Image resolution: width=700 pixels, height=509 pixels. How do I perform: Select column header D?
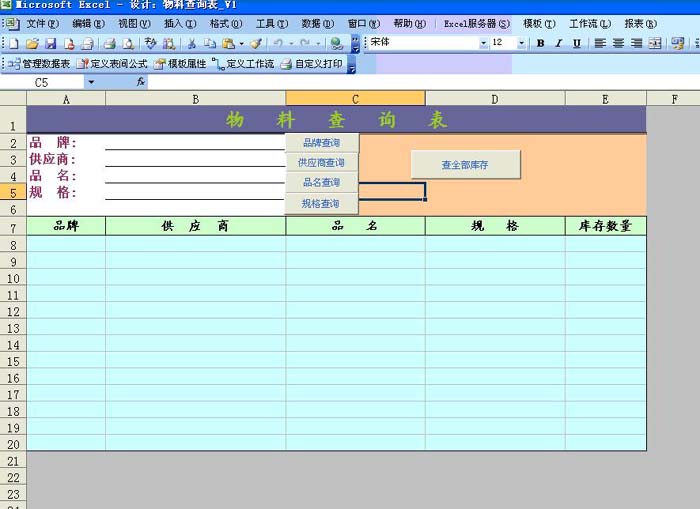(x=494, y=98)
